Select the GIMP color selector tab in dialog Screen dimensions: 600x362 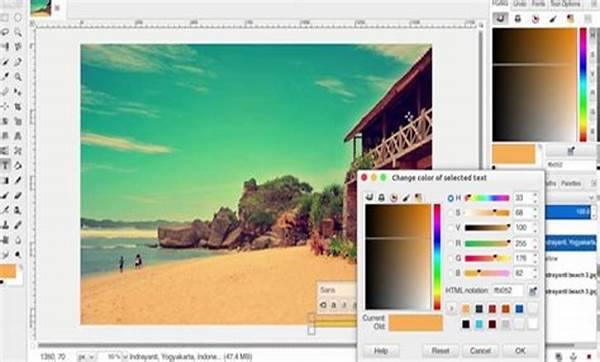click(369, 197)
